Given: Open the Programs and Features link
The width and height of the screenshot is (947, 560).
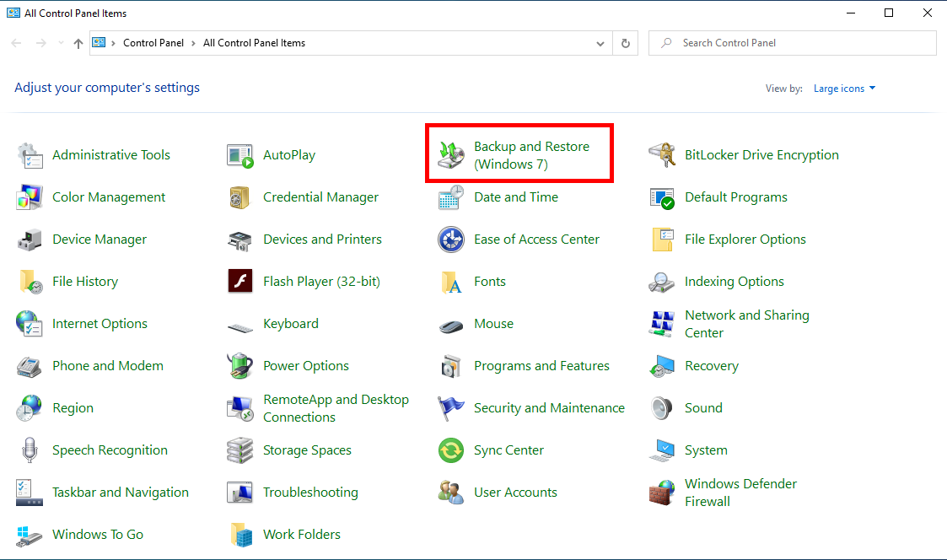Looking at the screenshot, I should pos(541,366).
